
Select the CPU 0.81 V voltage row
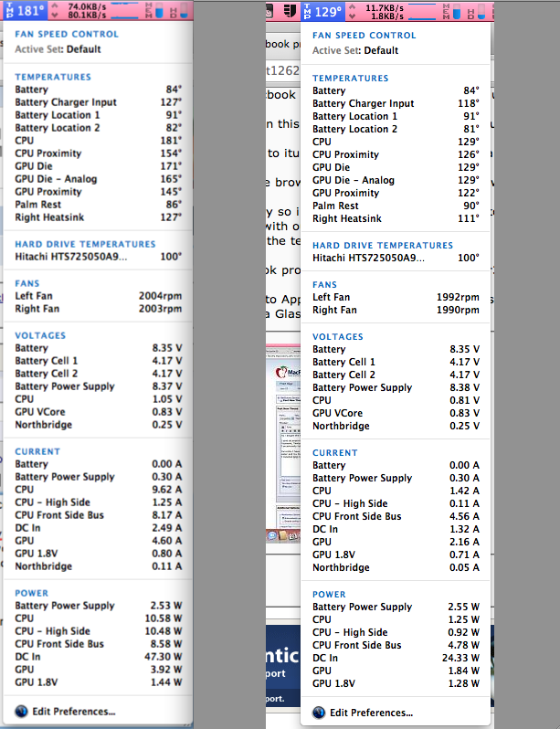click(396, 400)
